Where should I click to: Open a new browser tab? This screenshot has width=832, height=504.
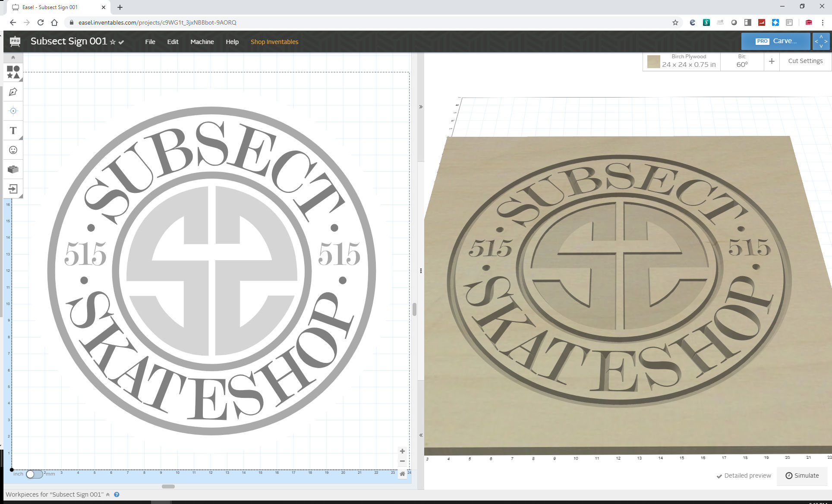tap(120, 7)
